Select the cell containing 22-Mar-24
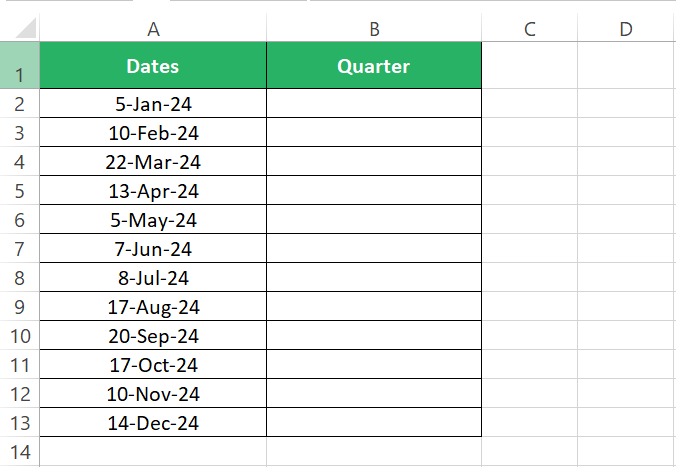This screenshot has height=467, width=676. 153,162
